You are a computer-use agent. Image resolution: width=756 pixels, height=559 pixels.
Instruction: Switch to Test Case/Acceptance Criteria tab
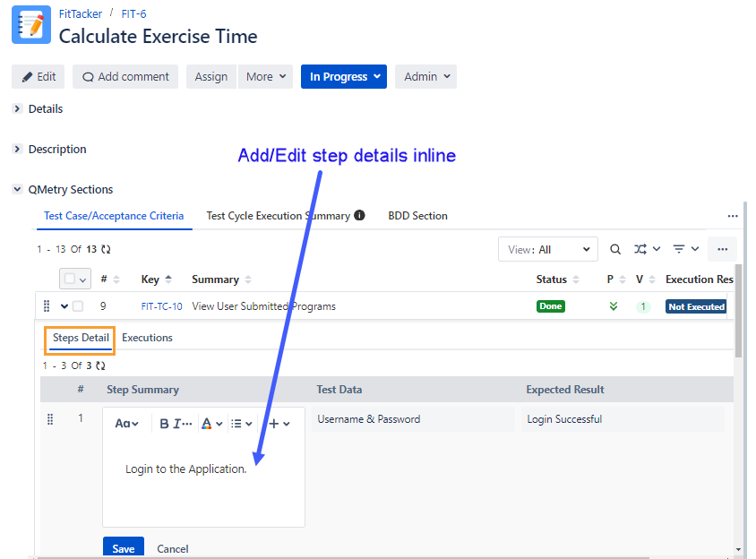[114, 216]
